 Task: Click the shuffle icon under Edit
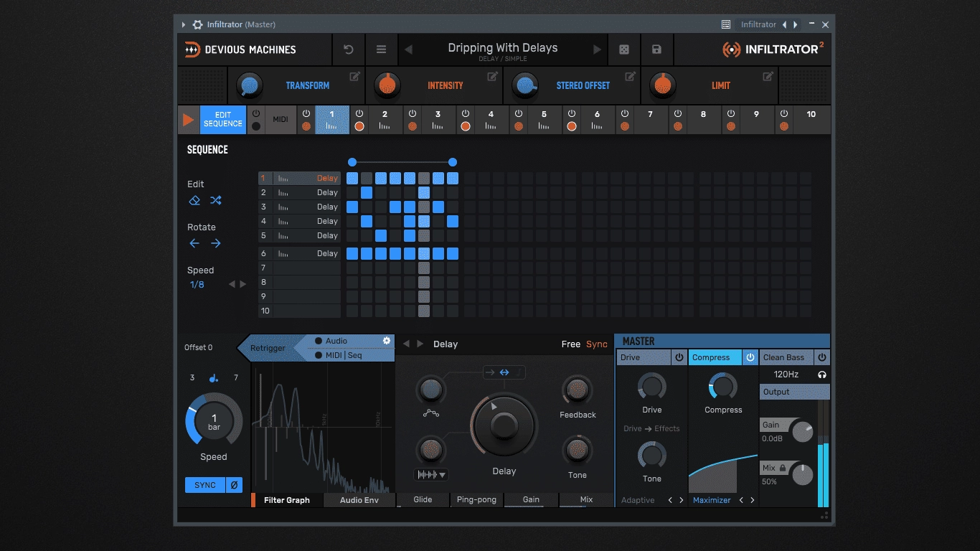tap(215, 200)
